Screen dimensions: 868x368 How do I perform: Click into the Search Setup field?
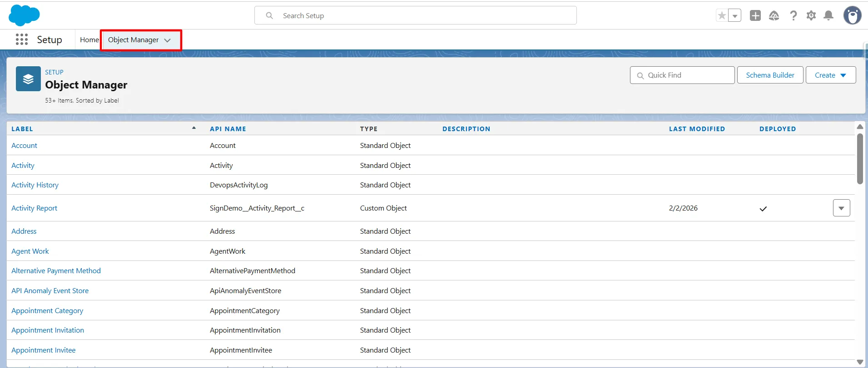point(415,15)
